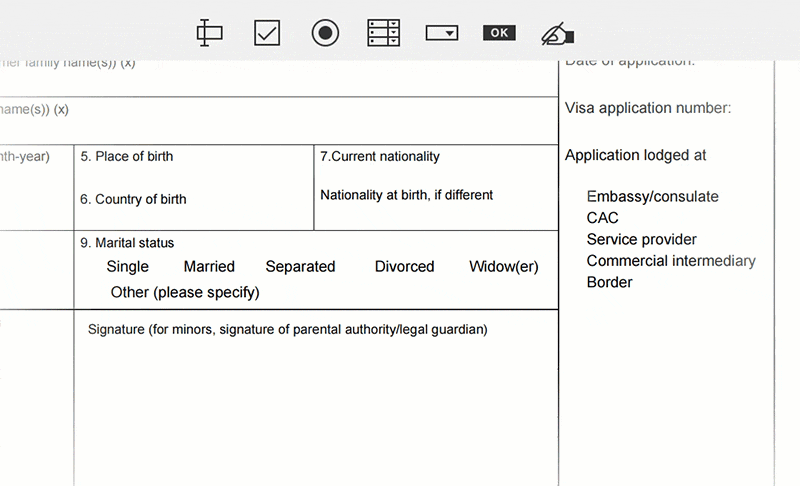This screenshot has height=486, width=800.
Task: Click the 'Service provider' option text
Action: pos(641,239)
